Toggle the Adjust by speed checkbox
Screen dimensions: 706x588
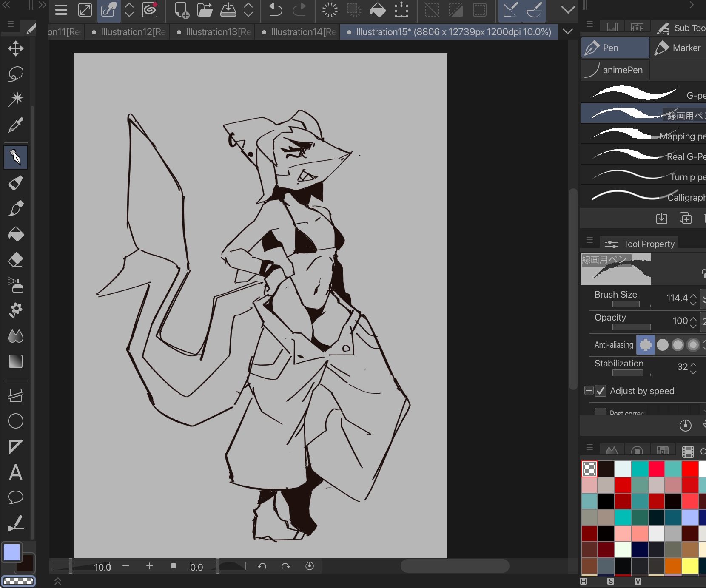(x=600, y=391)
